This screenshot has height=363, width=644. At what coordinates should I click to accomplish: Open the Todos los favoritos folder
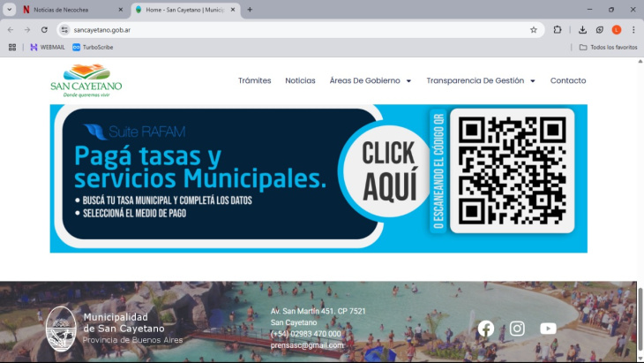coord(608,48)
